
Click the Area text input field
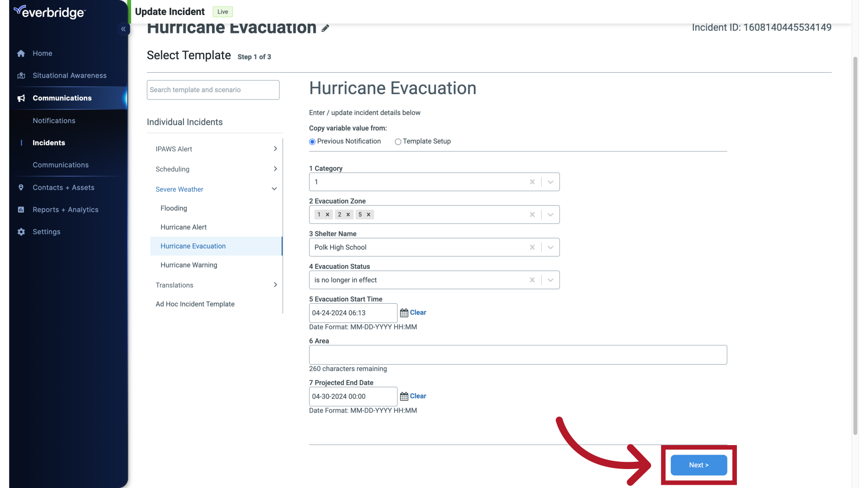click(518, 355)
